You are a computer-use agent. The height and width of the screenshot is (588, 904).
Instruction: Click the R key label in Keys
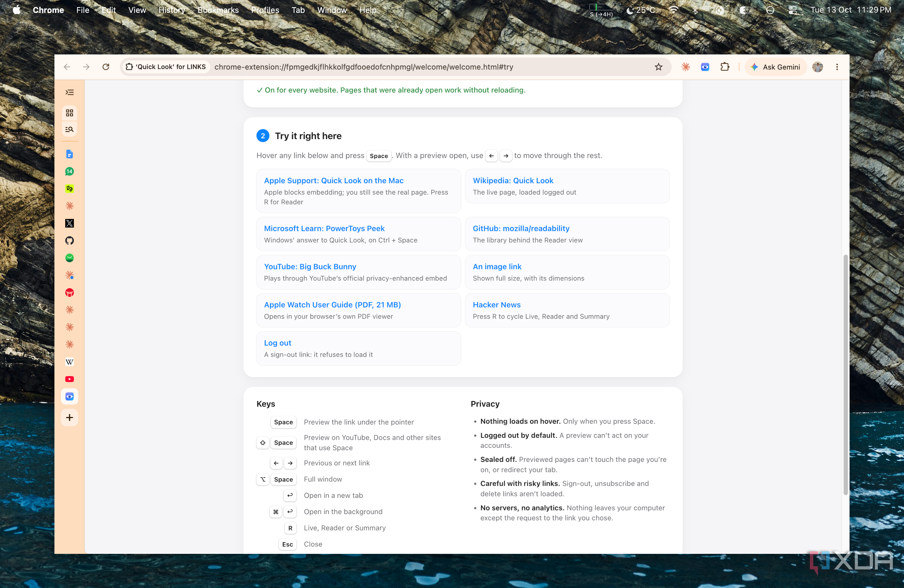point(290,528)
